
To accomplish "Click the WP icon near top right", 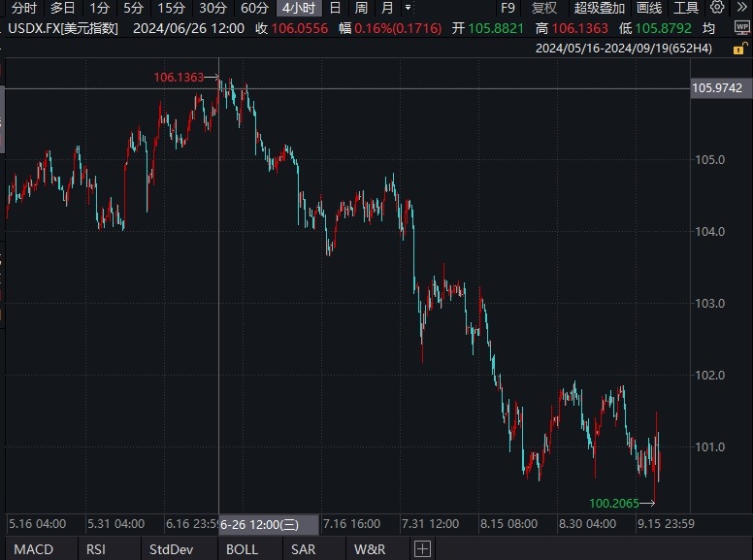I will click(737, 27).
